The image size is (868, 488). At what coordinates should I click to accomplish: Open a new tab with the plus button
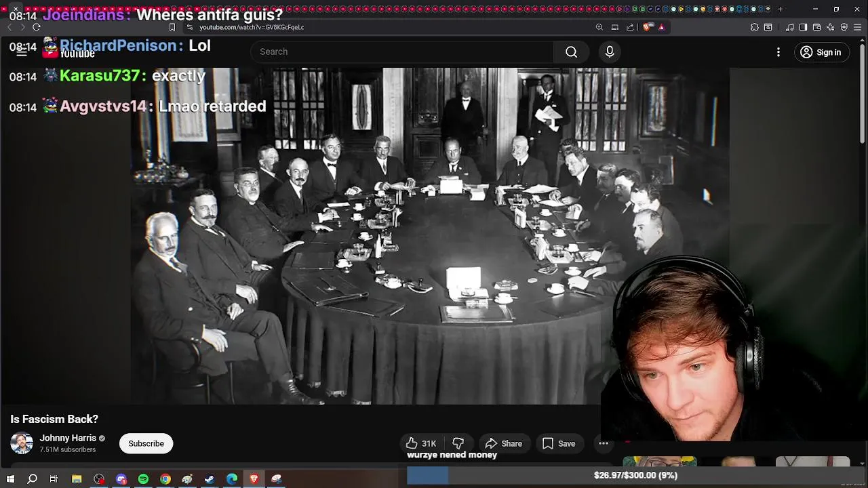coord(780,9)
